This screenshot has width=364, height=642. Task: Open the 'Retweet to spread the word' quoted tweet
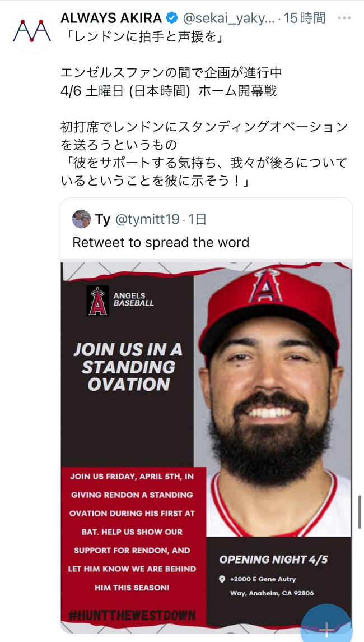tap(161, 242)
